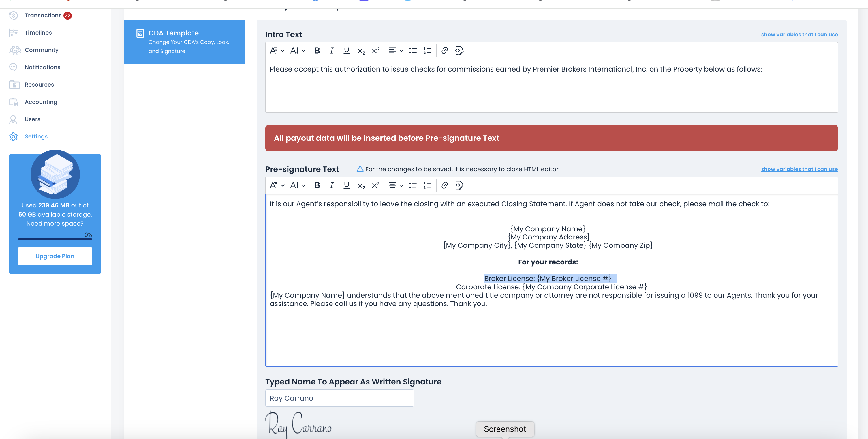Open HTML source editor for Pre-signature Text
This screenshot has height=439, width=868.
(459, 185)
